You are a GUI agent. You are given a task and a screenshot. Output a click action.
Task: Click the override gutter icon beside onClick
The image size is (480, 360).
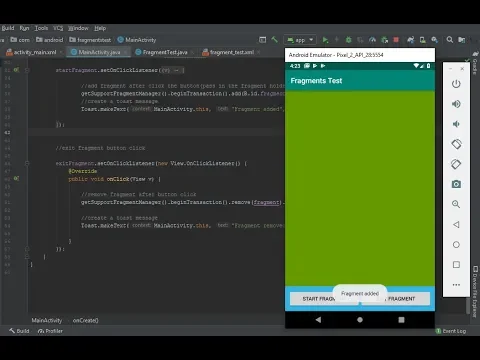click(x=16, y=179)
